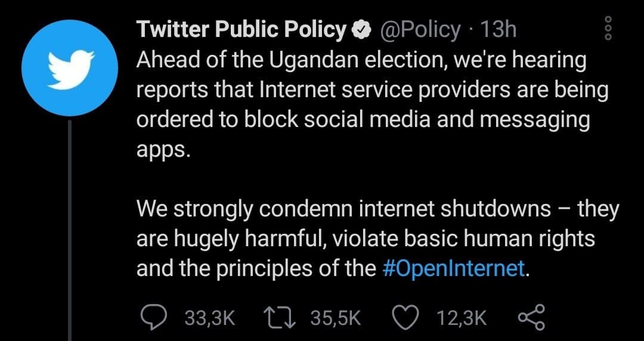Image resolution: width=644 pixels, height=341 pixels.
Task: Open the @Policy handle link
Action: (420, 29)
